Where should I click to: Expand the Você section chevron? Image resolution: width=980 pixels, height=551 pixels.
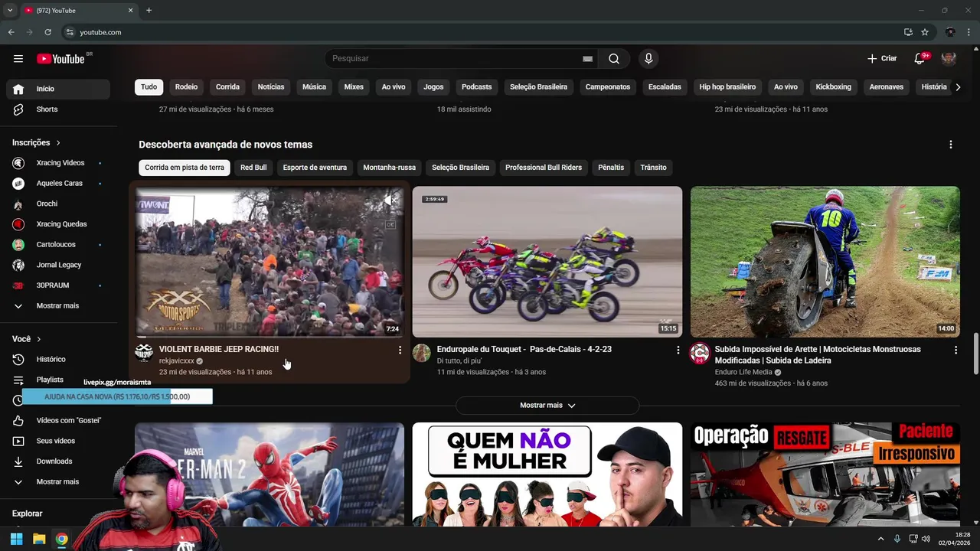pos(38,339)
